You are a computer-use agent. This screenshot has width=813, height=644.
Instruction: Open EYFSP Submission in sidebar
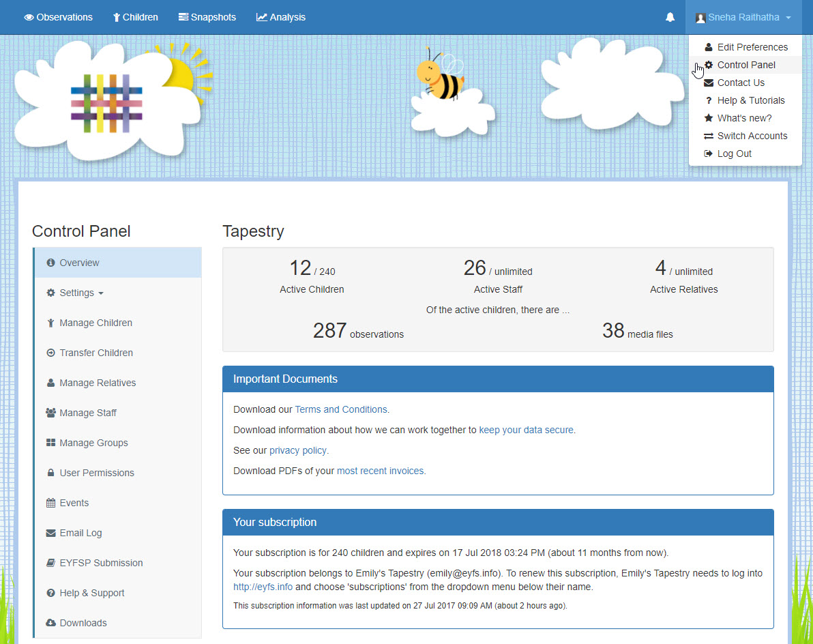[118, 563]
